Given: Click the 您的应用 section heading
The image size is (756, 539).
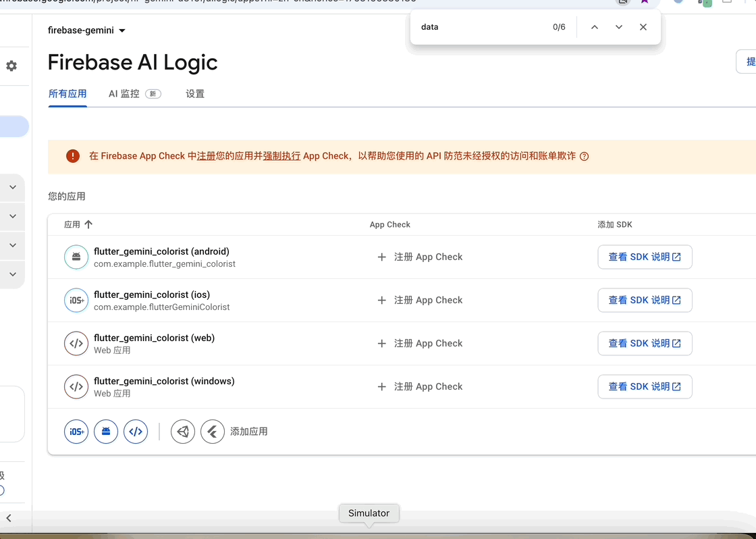Looking at the screenshot, I should click(x=67, y=197).
